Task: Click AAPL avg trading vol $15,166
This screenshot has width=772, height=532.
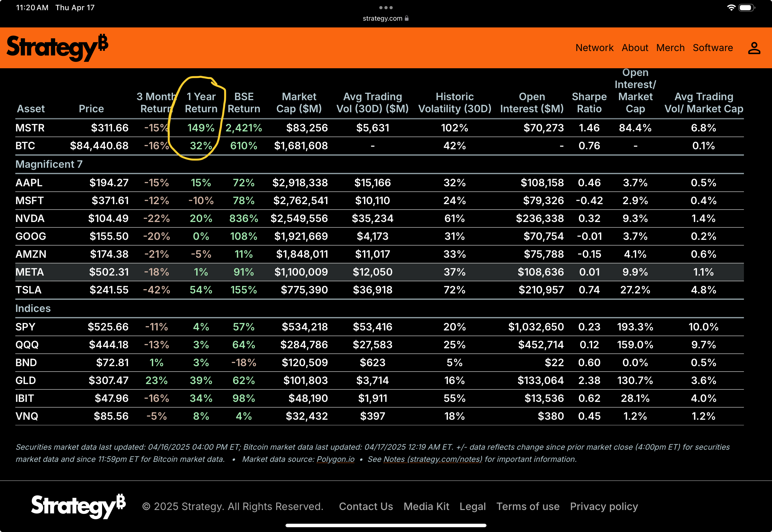Action: (372, 183)
